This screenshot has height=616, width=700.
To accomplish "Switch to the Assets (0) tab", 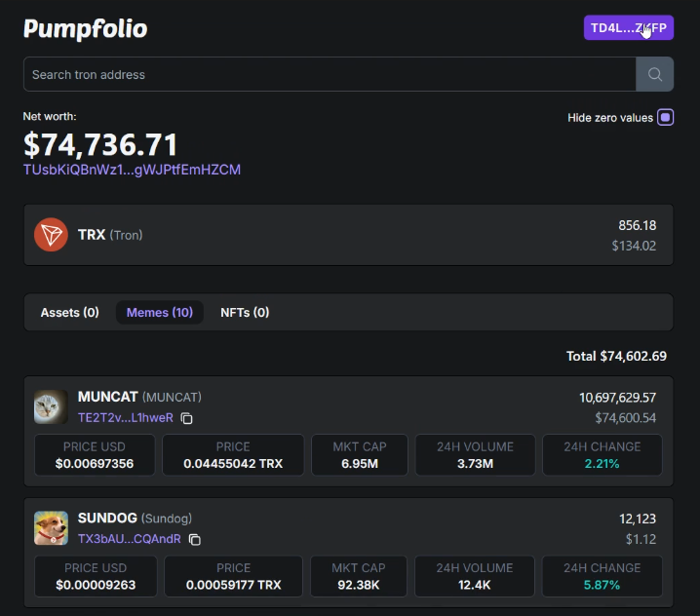I will pos(69,313).
